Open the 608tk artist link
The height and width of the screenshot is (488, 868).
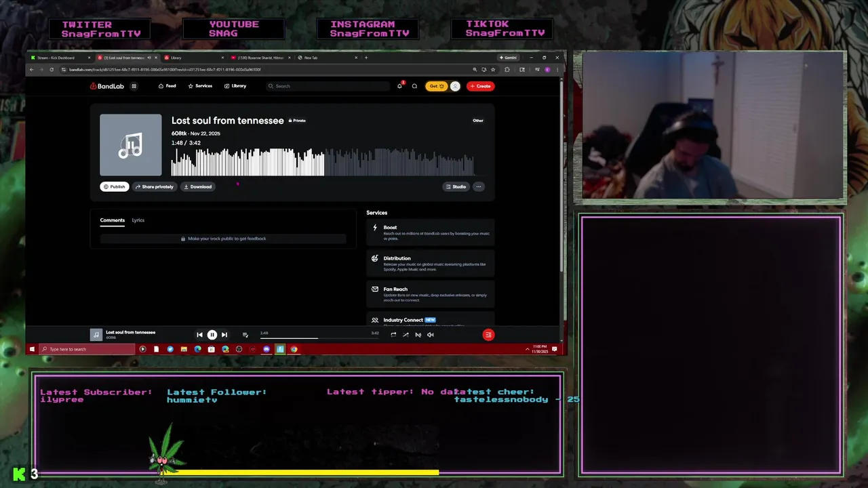[179, 134]
